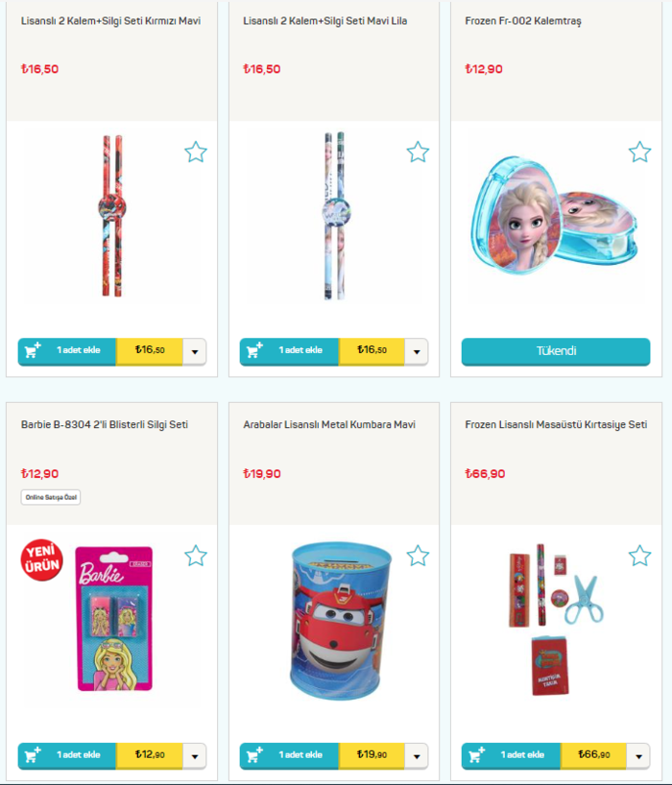The image size is (672, 785).
Task: Open quantity dropdown for Kırmızı Mavi pencil set
Action: click(x=195, y=351)
